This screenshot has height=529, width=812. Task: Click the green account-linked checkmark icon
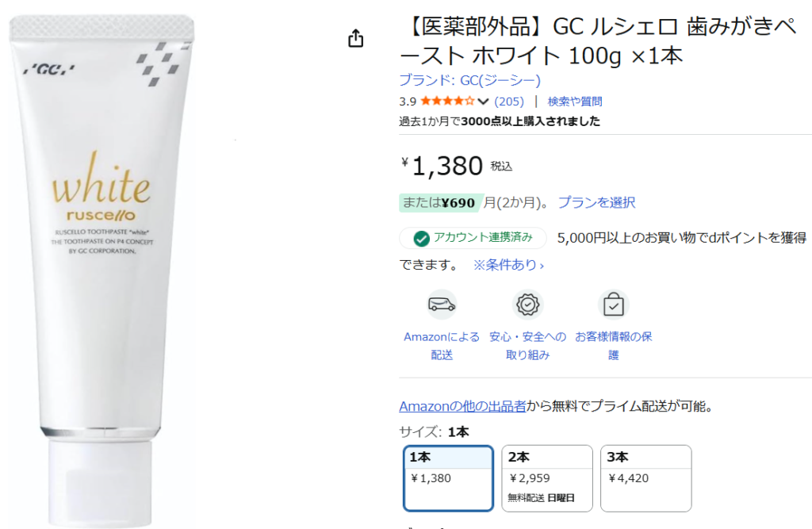point(422,239)
